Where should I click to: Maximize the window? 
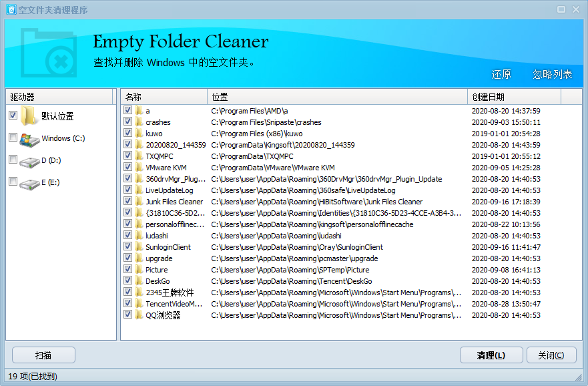coord(561,9)
